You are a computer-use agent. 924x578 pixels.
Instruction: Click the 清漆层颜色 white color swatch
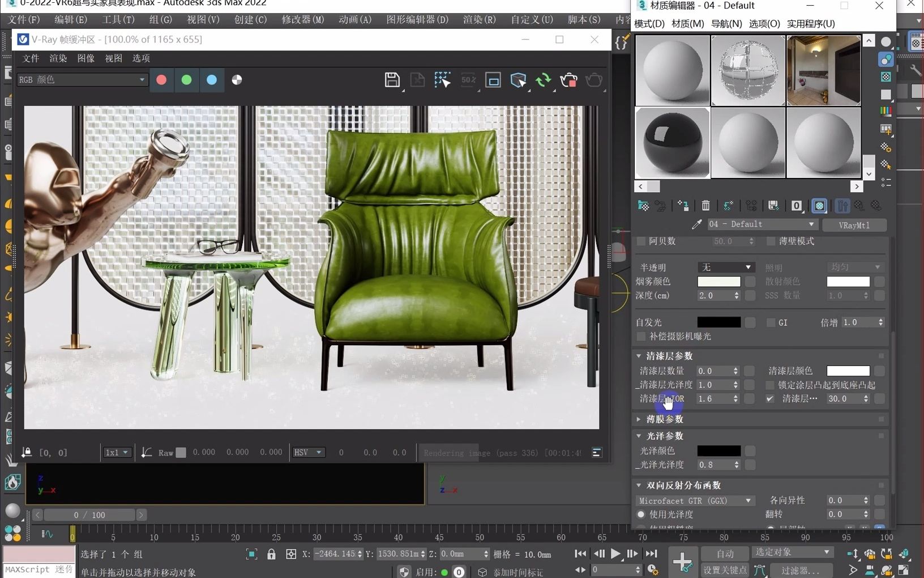848,371
